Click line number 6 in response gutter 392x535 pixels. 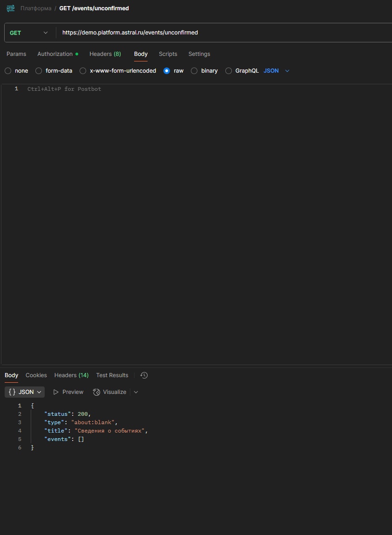[20, 447]
